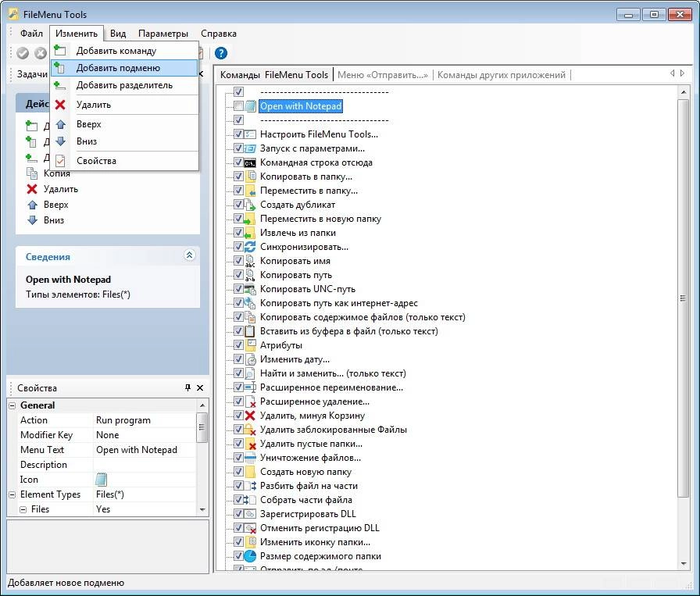Click up arrow icon in the Действия panel
The image size is (700, 596).
pos(32,205)
